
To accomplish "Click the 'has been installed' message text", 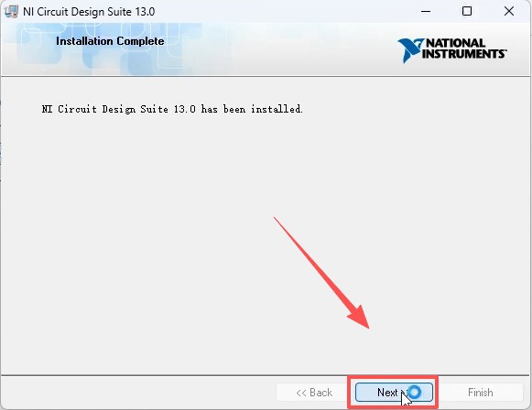I will click(x=172, y=109).
